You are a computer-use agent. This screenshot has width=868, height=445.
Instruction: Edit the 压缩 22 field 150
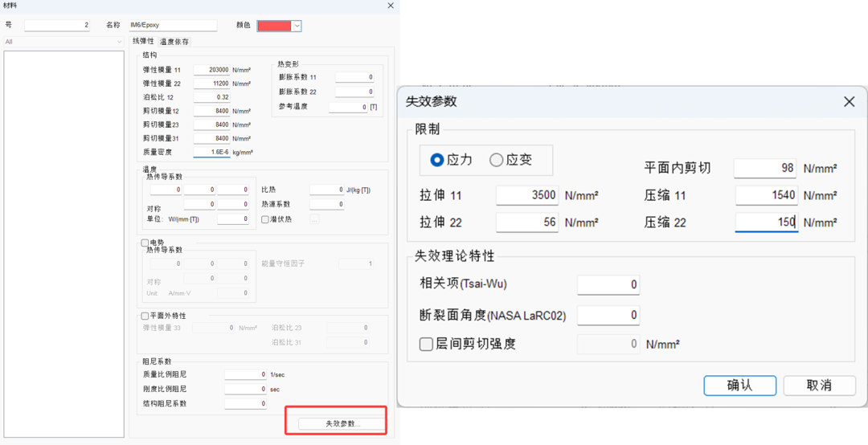pyautogui.click(x=767, y=222)
